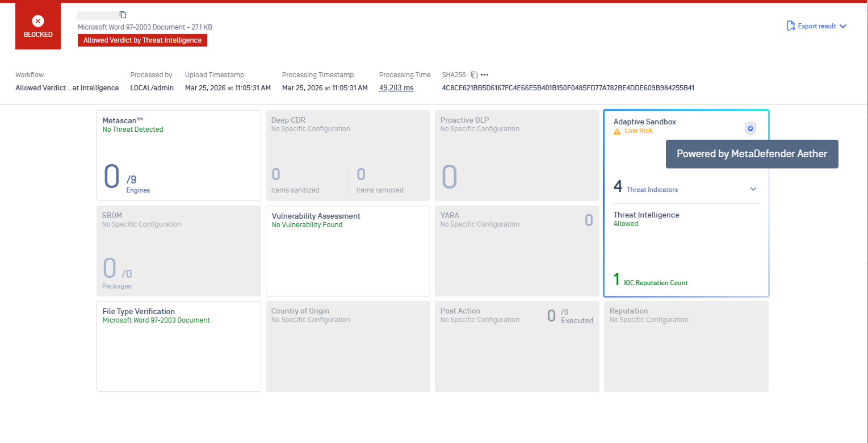Click the Low Risk warning triangle icon
The height and width of the screenshot is (443, 868).
point(617,131)
